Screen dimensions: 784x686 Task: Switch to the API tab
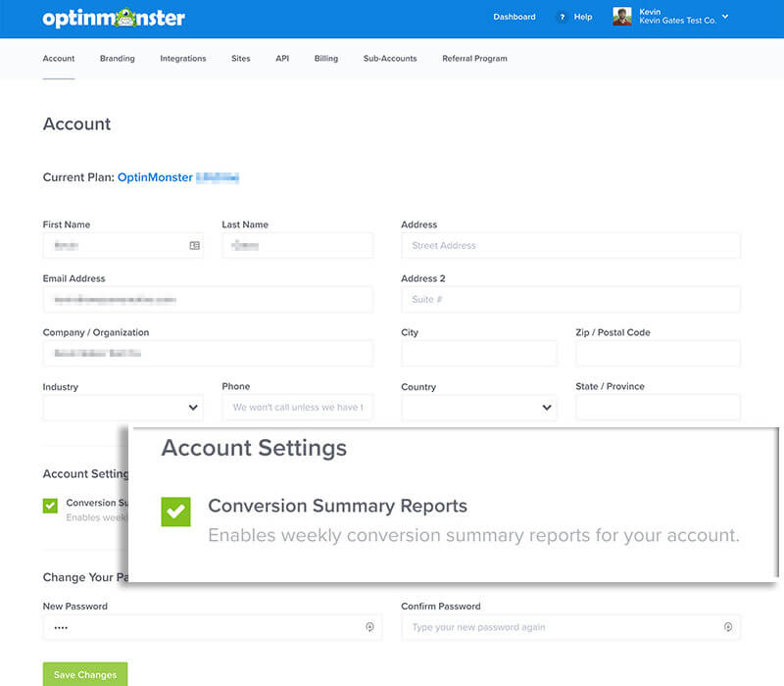282,59
